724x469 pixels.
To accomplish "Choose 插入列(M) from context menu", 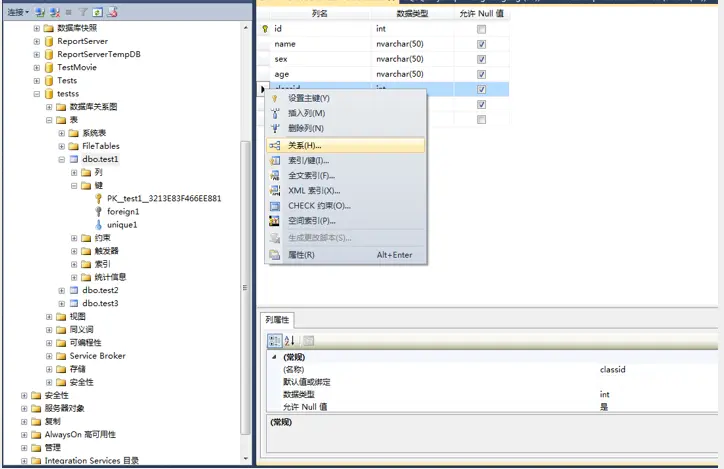I will click(x=345, y=113).
